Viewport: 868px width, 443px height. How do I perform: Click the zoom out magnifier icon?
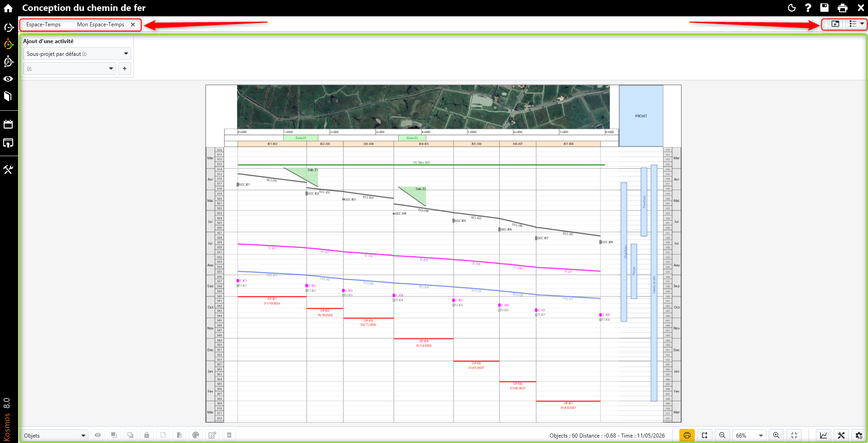click(722, 435)
